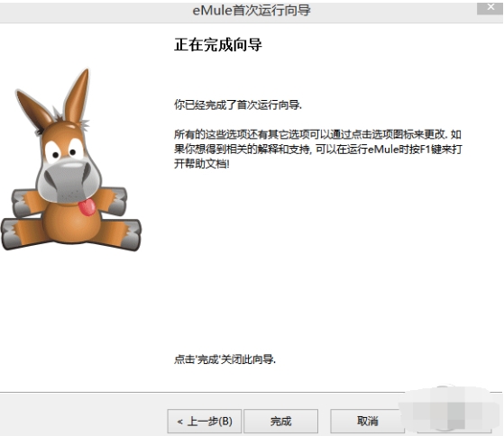Screen dimensions: 504x436
Task: Cancel the wizard via 取消 button
Action: point(367,421)
